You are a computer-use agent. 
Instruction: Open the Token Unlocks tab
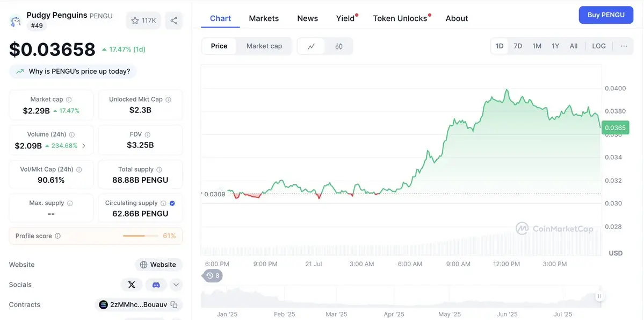(400, 18)
